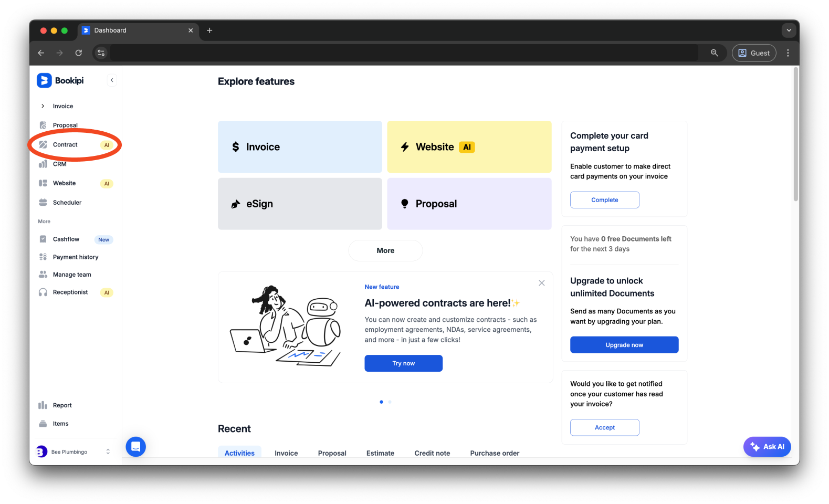The height and width of the screenshot is (504, 829).
Task: Switch to the Purchase order tab
Action: (x=495, y=453)
